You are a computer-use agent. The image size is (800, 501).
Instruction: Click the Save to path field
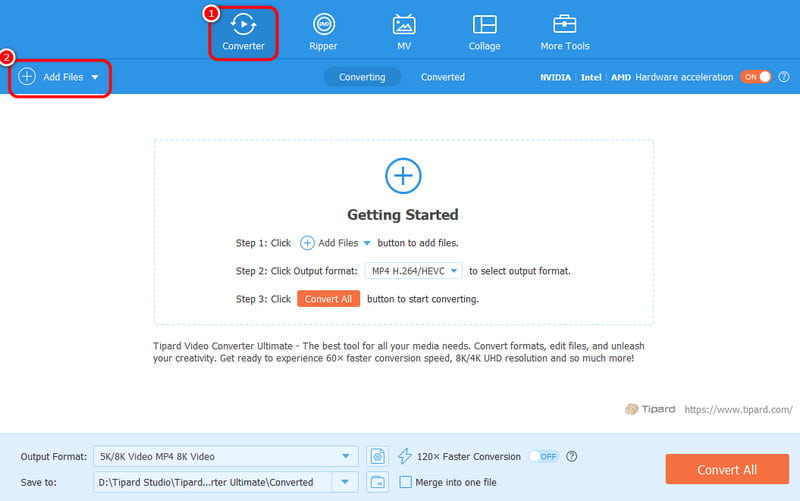click(212, 482)
